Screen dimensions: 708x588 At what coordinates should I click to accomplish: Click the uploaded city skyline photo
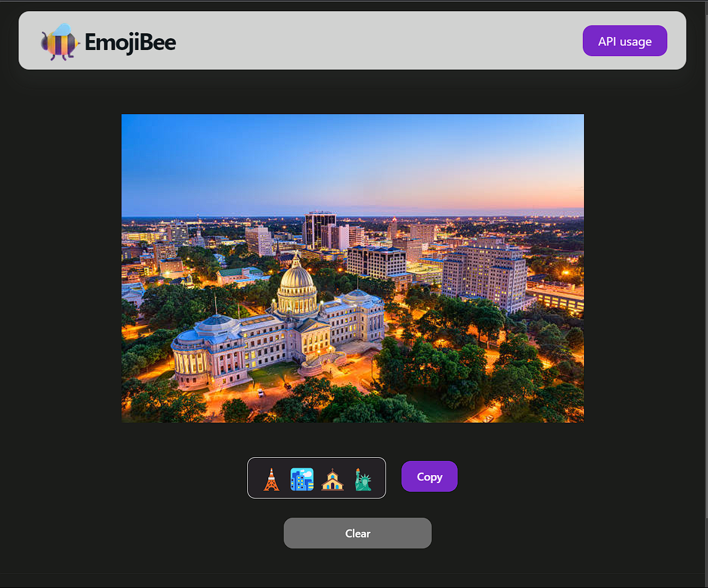352,268
